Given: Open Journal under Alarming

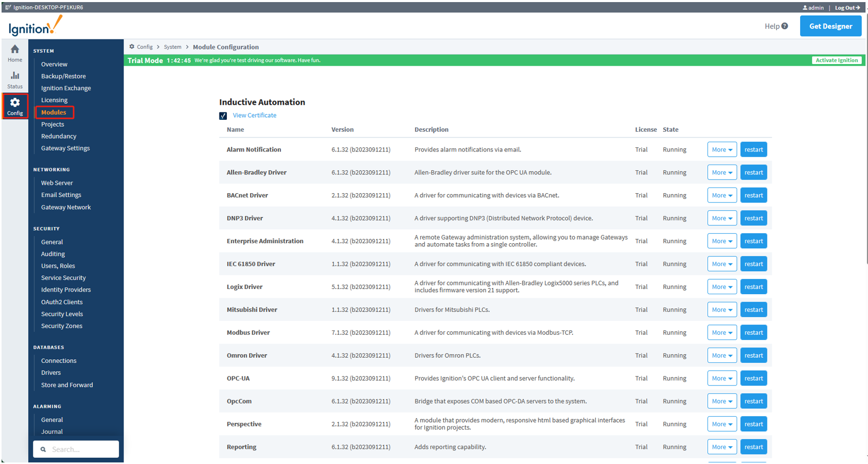Looking at the screenshot, I should 52,432.
